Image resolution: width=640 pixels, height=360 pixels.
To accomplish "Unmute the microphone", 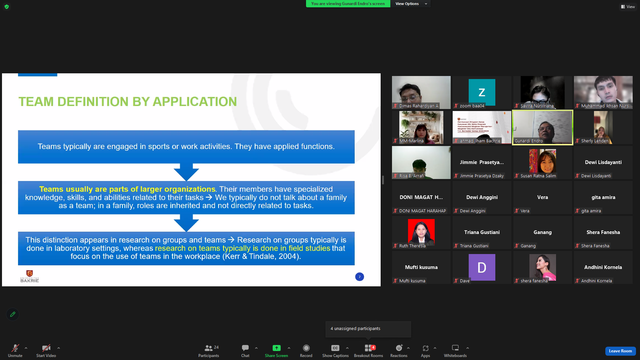I will pyautogui.click(x=15, y=350).
